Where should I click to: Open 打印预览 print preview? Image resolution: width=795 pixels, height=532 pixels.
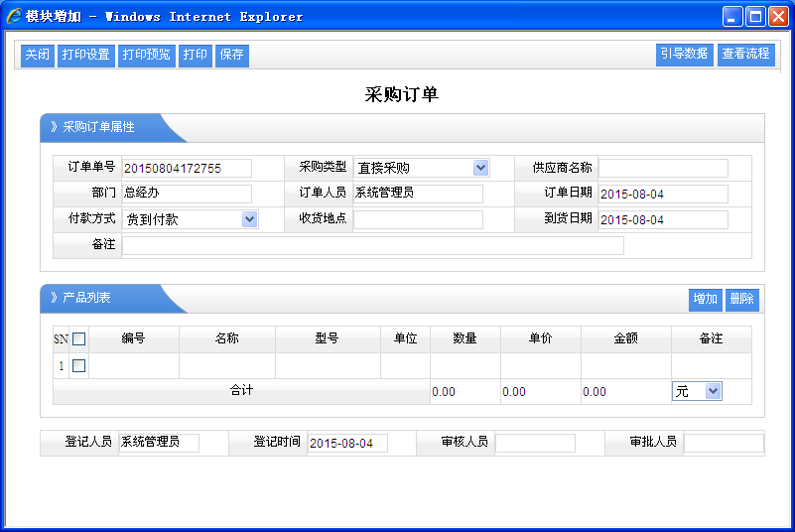tap(146, 55)
